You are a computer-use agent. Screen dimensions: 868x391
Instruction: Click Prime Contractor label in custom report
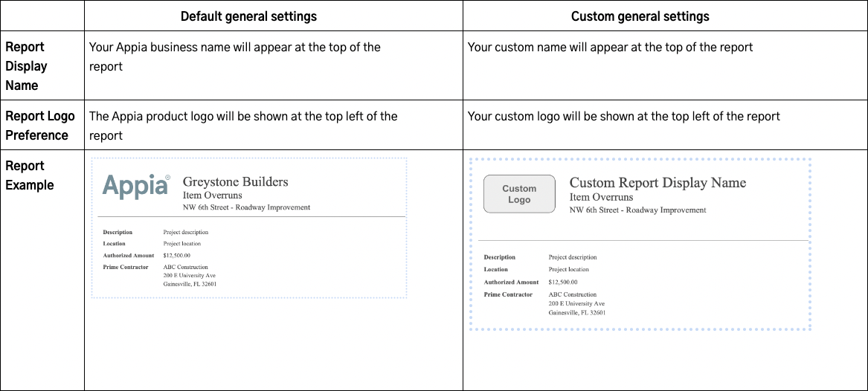point(508,294)
